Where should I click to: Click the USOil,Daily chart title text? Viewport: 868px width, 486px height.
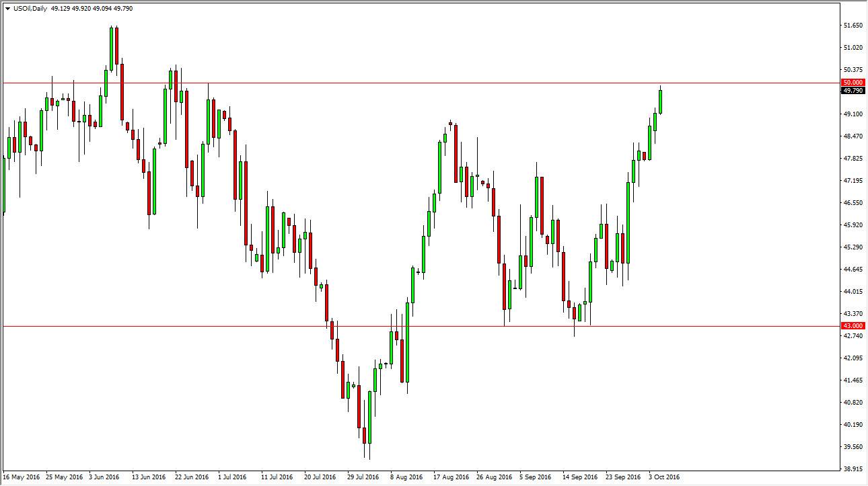pos(30,9)
